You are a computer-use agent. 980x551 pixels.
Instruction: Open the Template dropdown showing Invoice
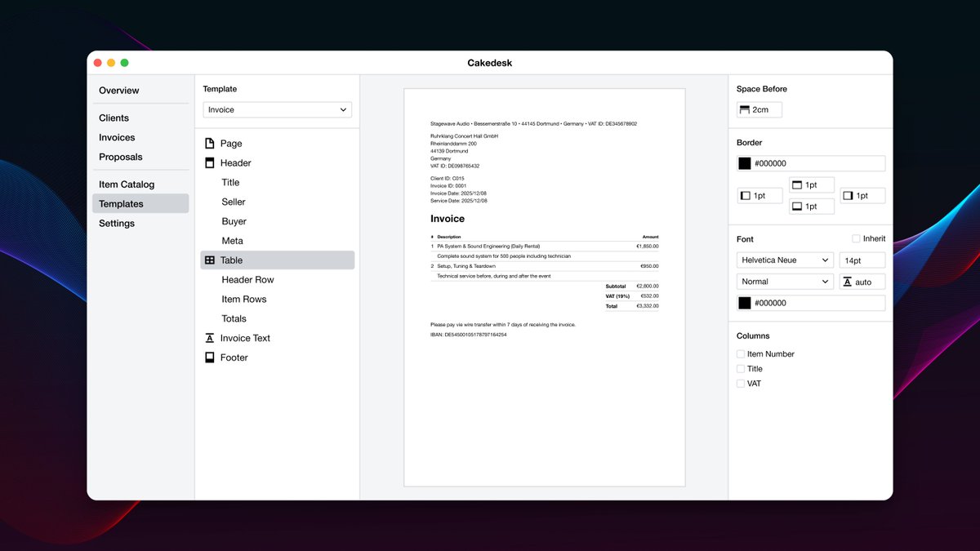coord(277,108)
